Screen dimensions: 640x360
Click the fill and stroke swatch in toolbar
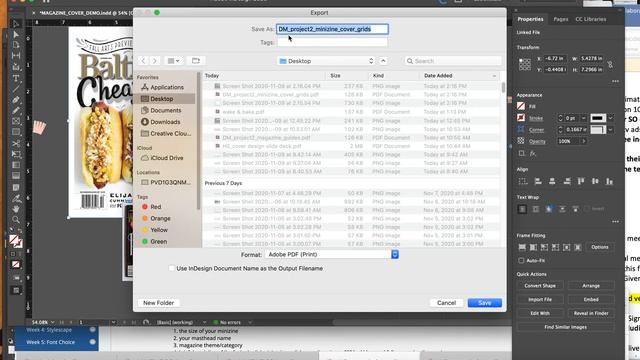tap(16, 241)
